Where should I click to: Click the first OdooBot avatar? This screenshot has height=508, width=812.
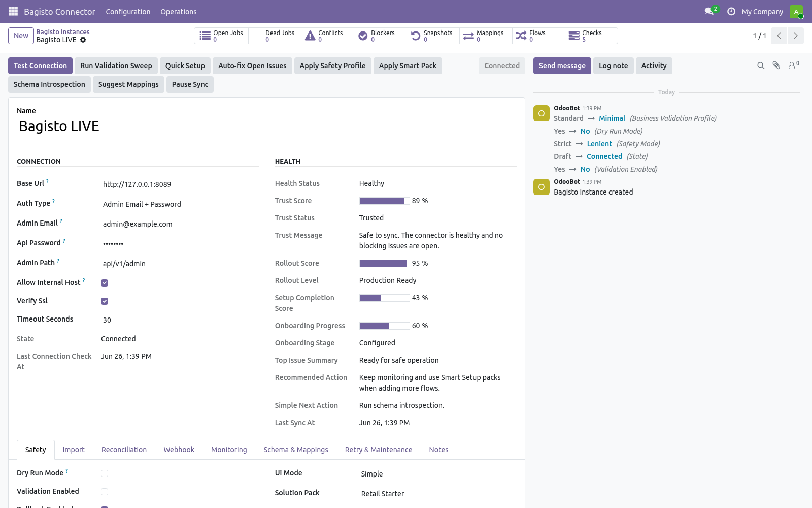[542, 113]
